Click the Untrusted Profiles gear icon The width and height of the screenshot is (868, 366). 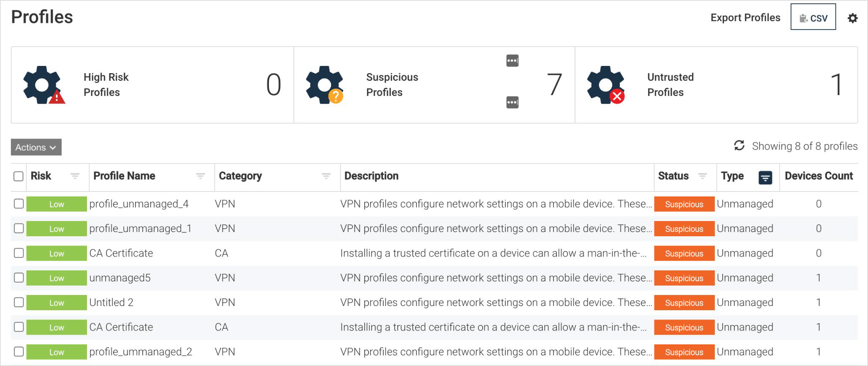(606, 85)
